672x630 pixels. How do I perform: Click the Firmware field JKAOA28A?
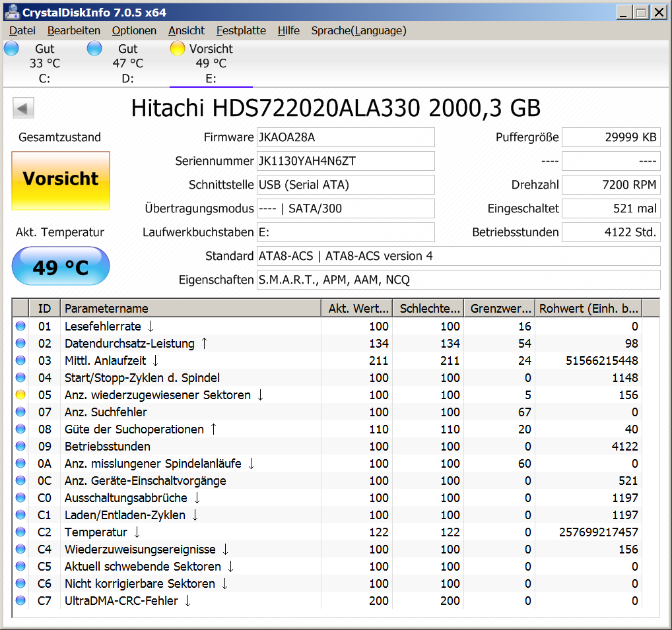click(x=345, y=137)
